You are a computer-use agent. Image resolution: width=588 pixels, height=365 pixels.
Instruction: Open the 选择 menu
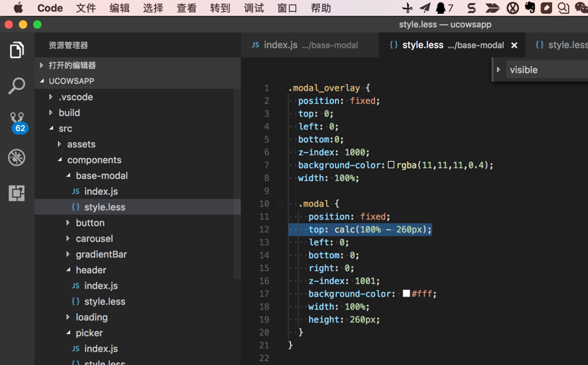click(x=153, y=8)
